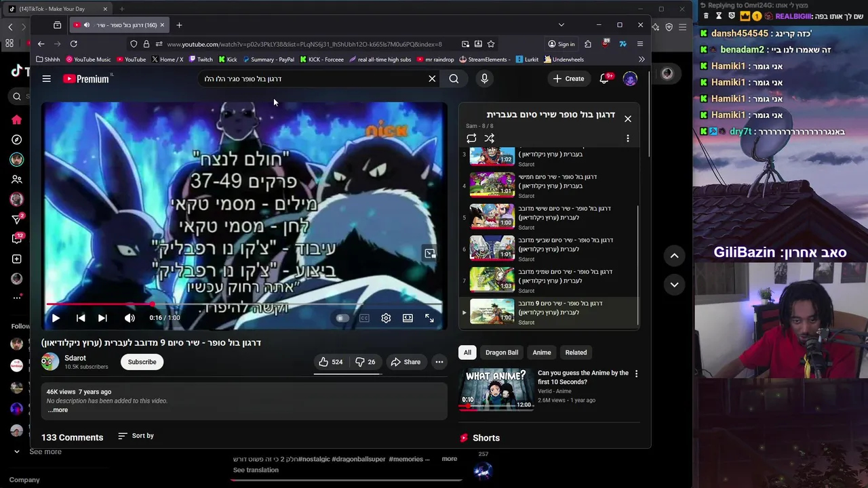Open the browser extensions puzzle icon
Screen dimensions: 868x488
pos(588,44)
